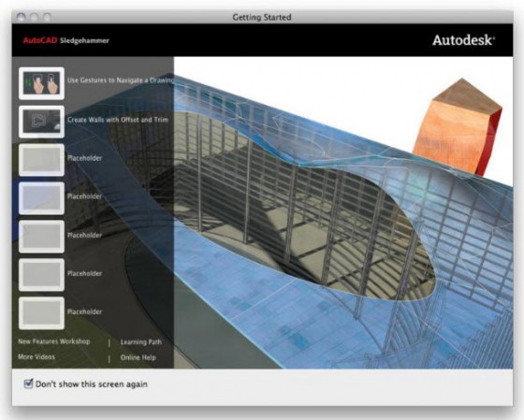The width and height of the screenshot is (524, 420).
Task: Click the fourth Placeholder thumbnail
Action: [x=41, y=274]
